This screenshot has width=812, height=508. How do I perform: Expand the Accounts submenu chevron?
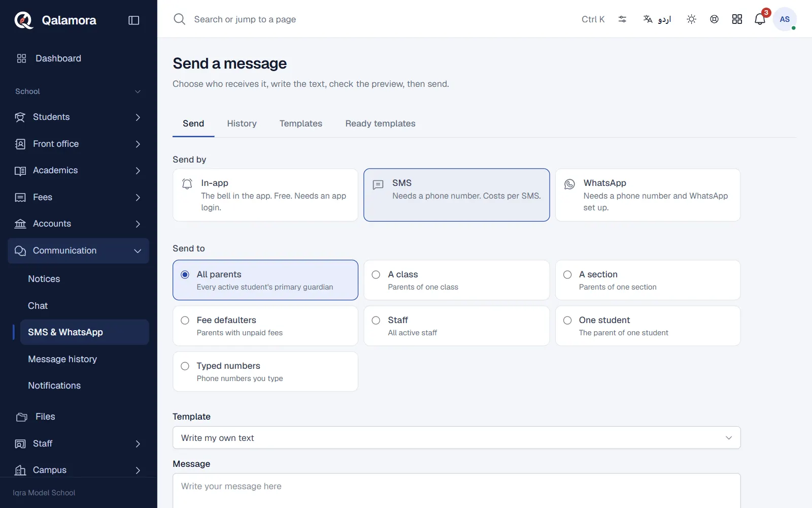(138, 224)
